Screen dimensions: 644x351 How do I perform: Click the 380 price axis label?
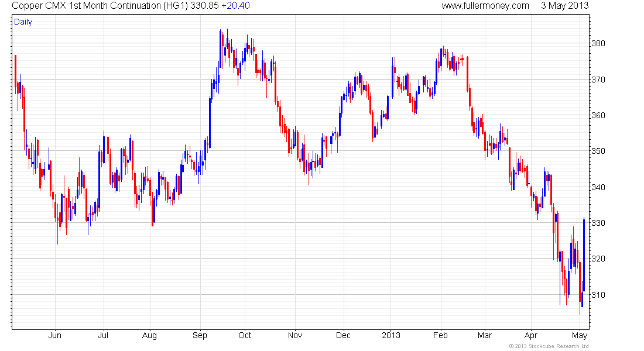coord(598,43)
